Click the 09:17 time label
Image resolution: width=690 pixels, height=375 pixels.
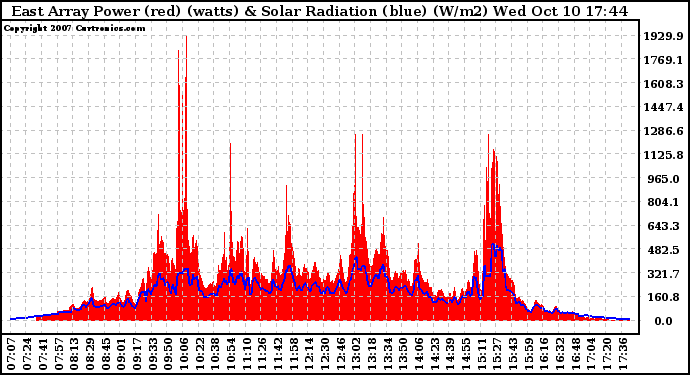137,354
